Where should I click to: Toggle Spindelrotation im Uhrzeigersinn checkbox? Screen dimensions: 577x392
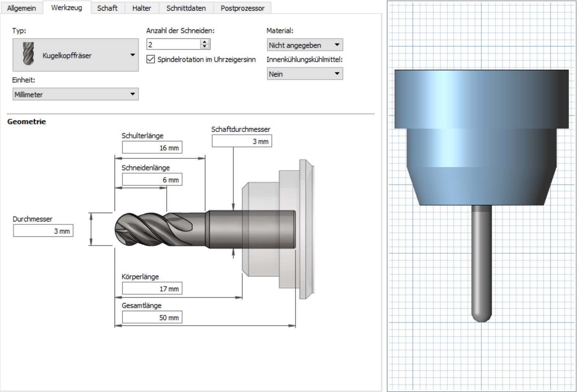tap(150, 59)
